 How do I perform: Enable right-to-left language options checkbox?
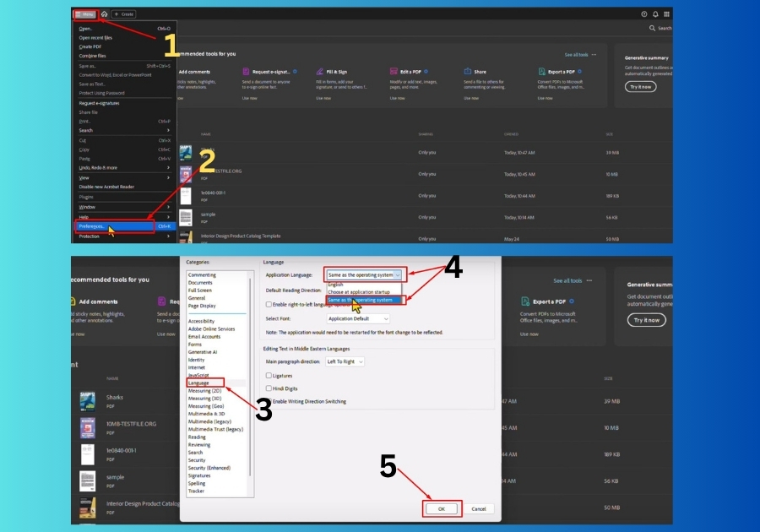pyautogui.click(x=269, y=304)
